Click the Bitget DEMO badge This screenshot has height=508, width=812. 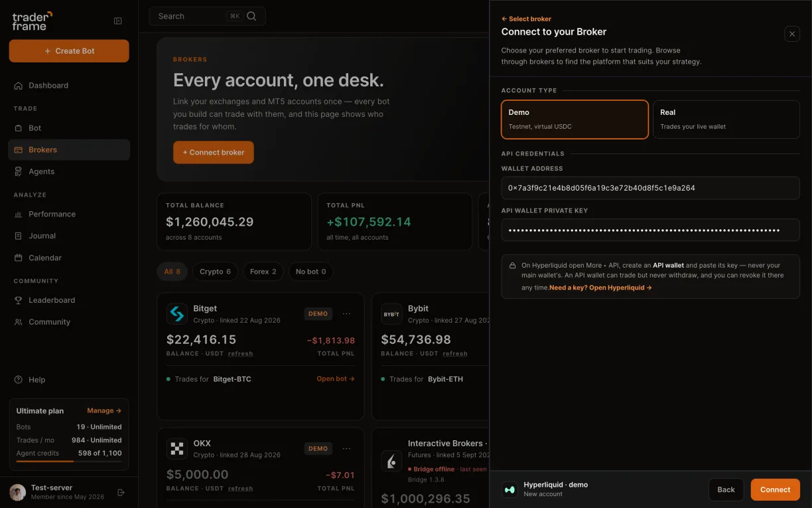coord(318,313)
